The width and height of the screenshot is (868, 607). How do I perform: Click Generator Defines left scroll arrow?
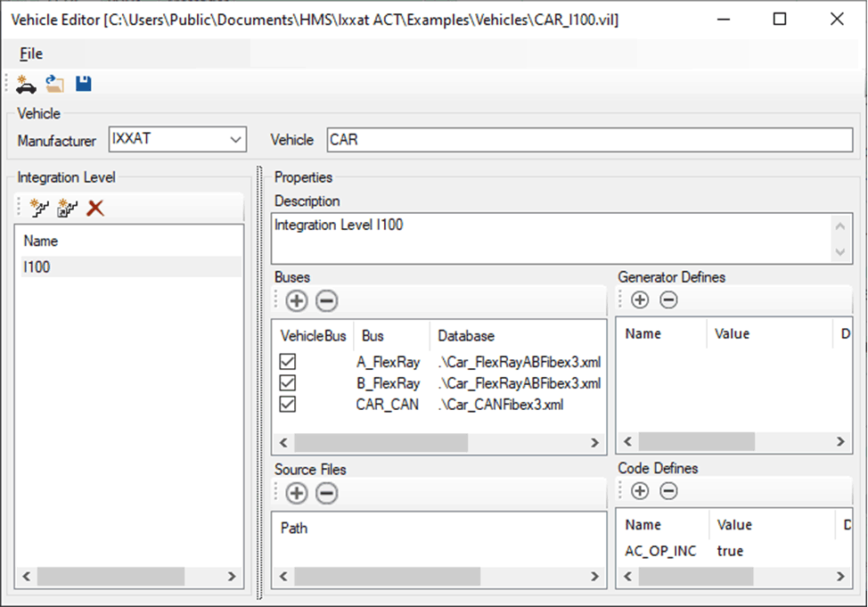click(x=627, y=441)
